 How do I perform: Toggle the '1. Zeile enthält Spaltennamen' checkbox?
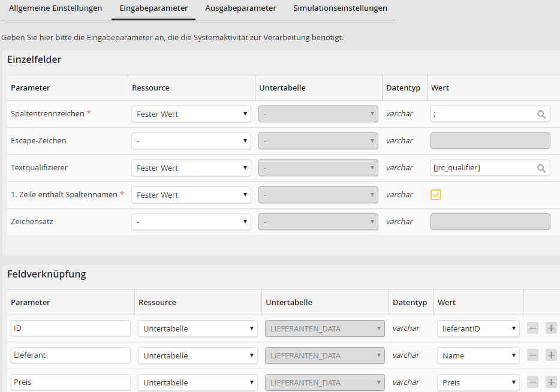[436, 195]
